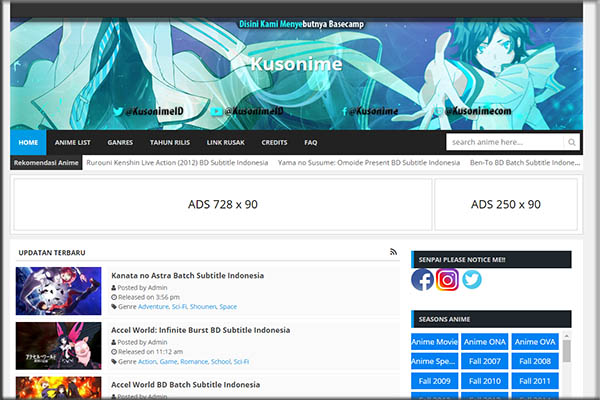Viewport: 600px width, 400px height.
Task: Click the search magnifier icon
Action: click(x=572, y=142)
